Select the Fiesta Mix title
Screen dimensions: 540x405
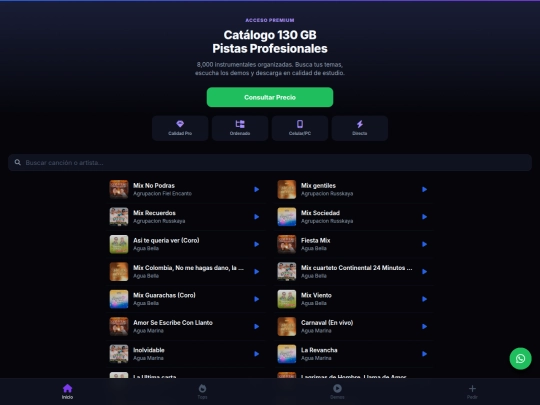point(315,240)
